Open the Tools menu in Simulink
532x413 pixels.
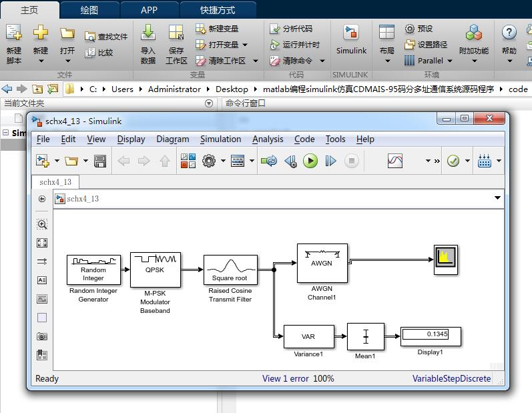336,139
